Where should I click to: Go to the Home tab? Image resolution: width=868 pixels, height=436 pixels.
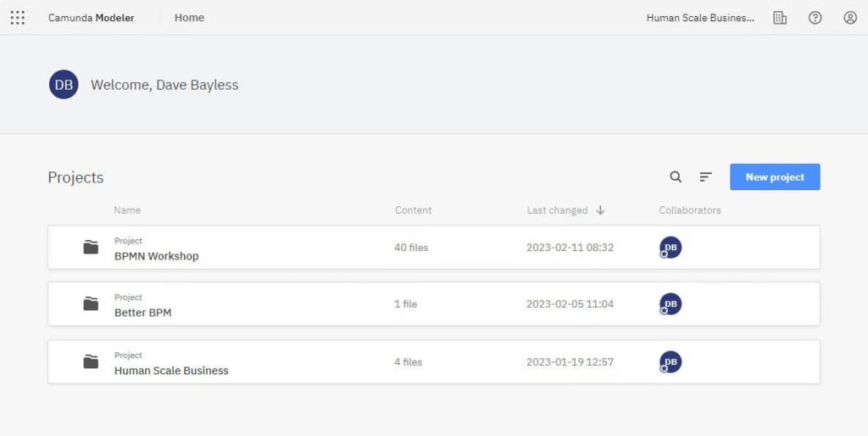click(189, 17)
